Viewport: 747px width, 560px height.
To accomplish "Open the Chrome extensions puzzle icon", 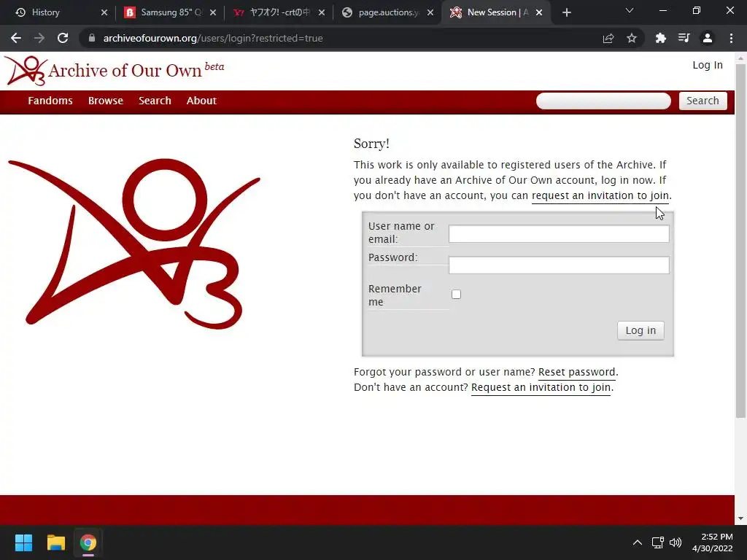I will pos(661,38).
